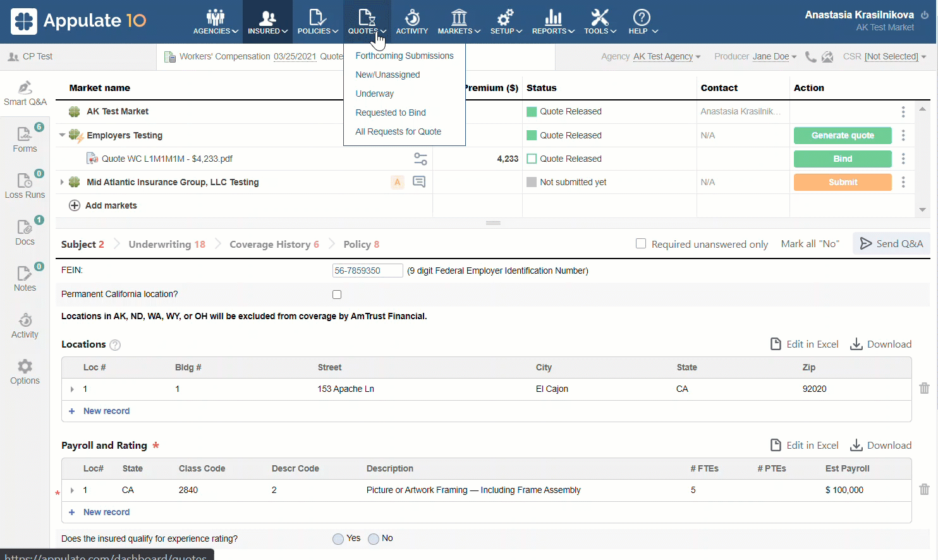Delete the 153 Apache Ln location row
Screen dimensions: 938x560
coord(924,388)
